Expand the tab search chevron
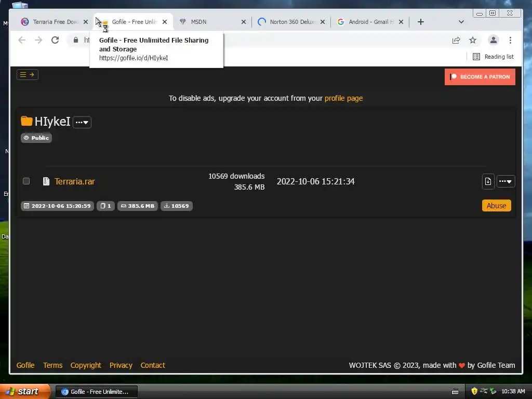Screen dimensions: 532x399 click(461, 22)
